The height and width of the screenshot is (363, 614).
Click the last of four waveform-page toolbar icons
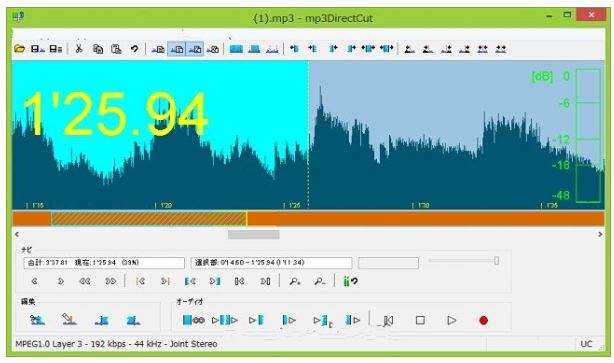tap(213, 49)
